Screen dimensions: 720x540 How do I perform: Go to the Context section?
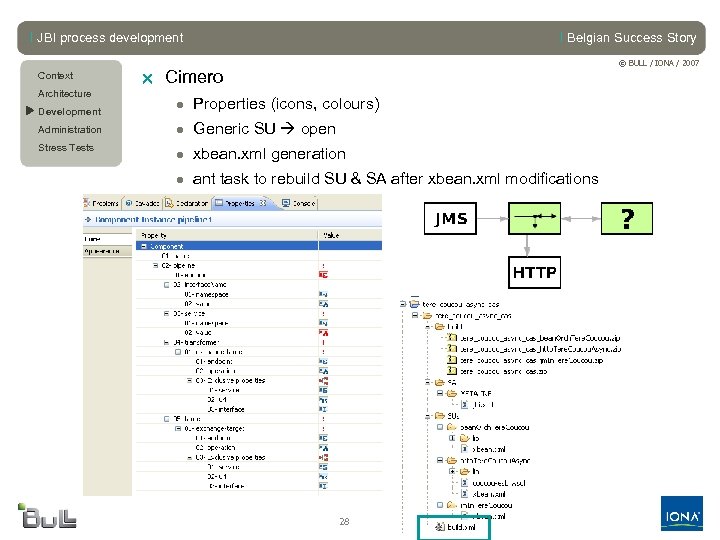(x=56, y=75)
